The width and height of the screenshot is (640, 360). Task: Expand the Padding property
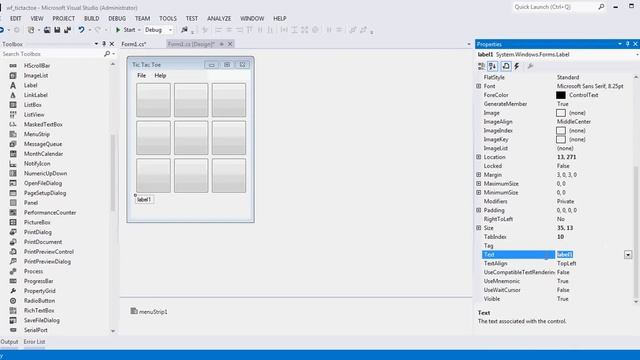(478, 210)
